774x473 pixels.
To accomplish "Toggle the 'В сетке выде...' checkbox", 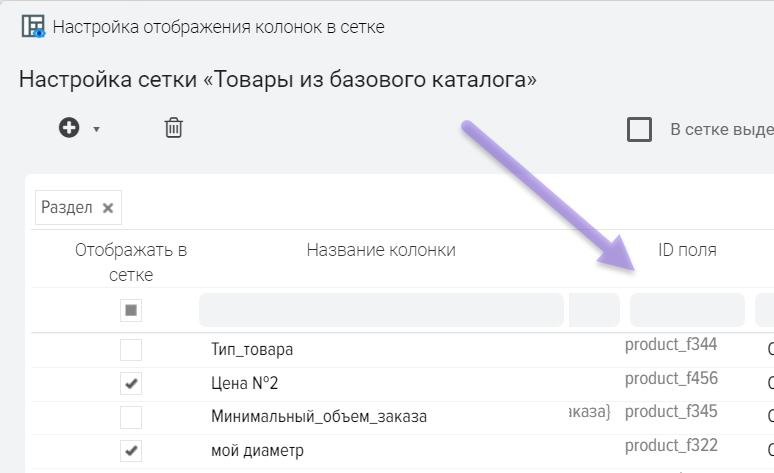I will pyautogui.click(x=639, y=130).
